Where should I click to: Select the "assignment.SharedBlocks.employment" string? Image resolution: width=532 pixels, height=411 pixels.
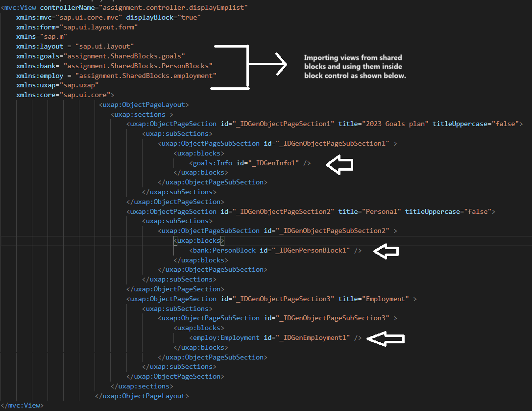pyautogui.click(x=146, y=76)
